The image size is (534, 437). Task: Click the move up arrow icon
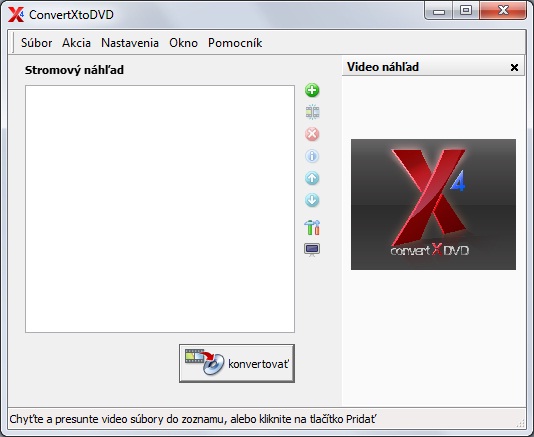tap(312, 178)
